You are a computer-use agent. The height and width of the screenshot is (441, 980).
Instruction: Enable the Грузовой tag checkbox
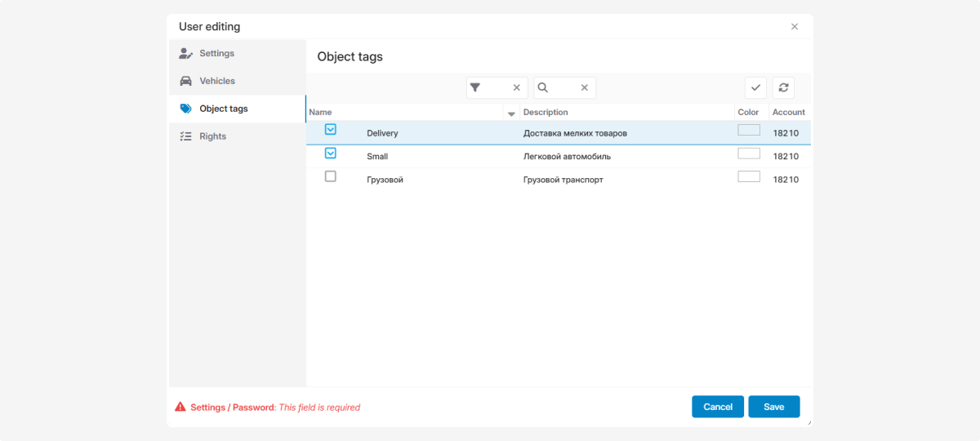pyautogui.click(x=331, y=176)
